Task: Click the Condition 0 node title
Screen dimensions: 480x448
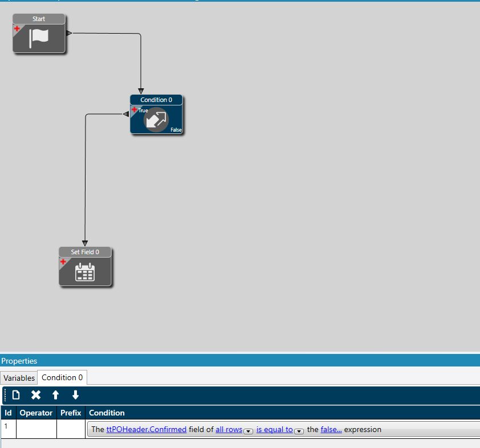Action: (156, 100)
